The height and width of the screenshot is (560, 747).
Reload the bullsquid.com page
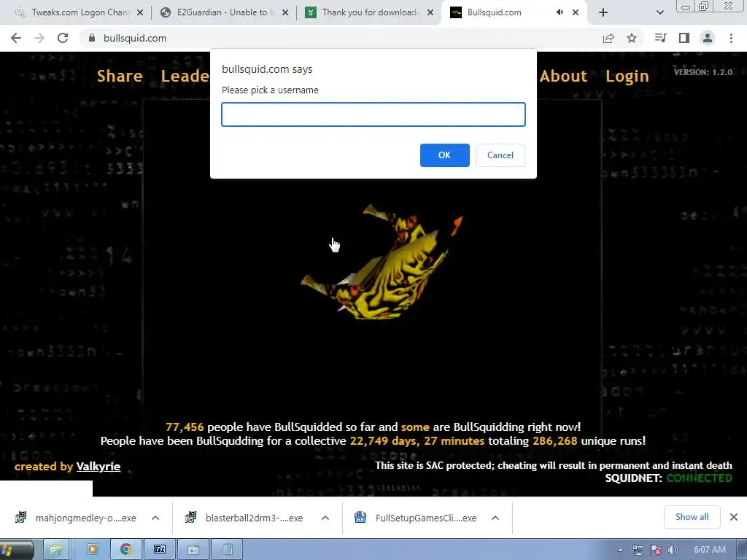point(63,38)
